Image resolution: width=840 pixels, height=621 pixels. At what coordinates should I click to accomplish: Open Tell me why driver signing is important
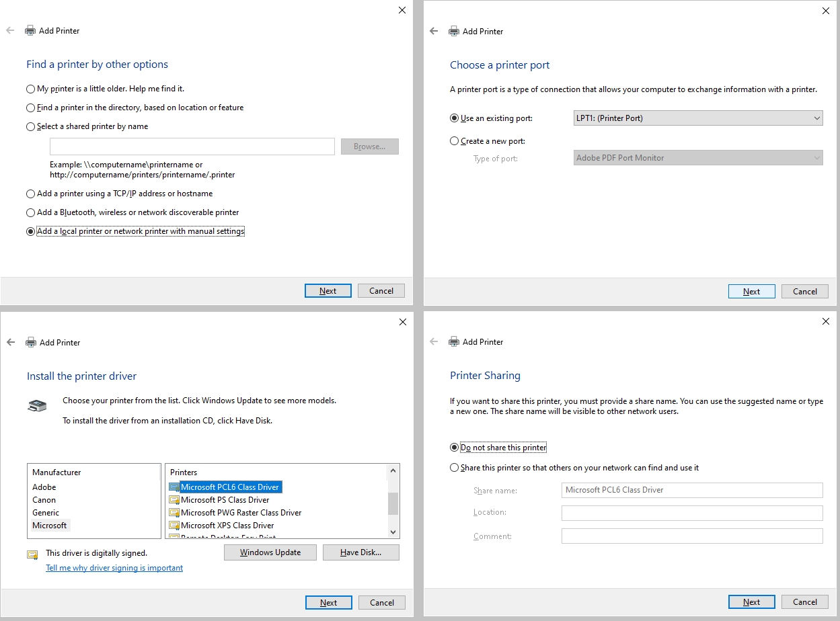coord(114,567)
